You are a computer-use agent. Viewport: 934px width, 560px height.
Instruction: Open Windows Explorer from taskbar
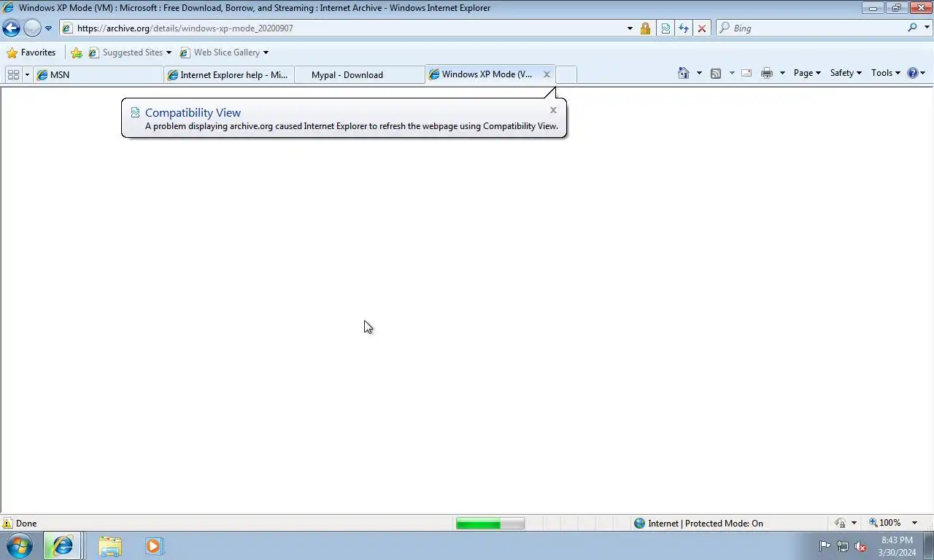110,545
